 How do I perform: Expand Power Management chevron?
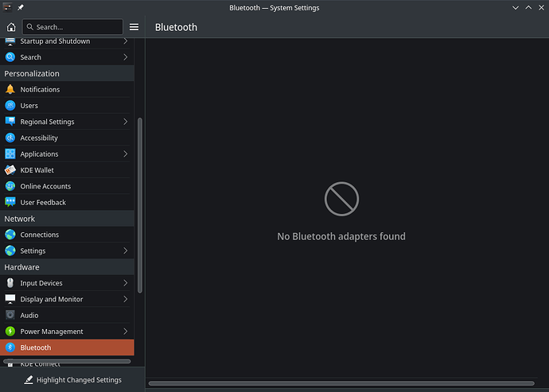(x=126, y=331)
